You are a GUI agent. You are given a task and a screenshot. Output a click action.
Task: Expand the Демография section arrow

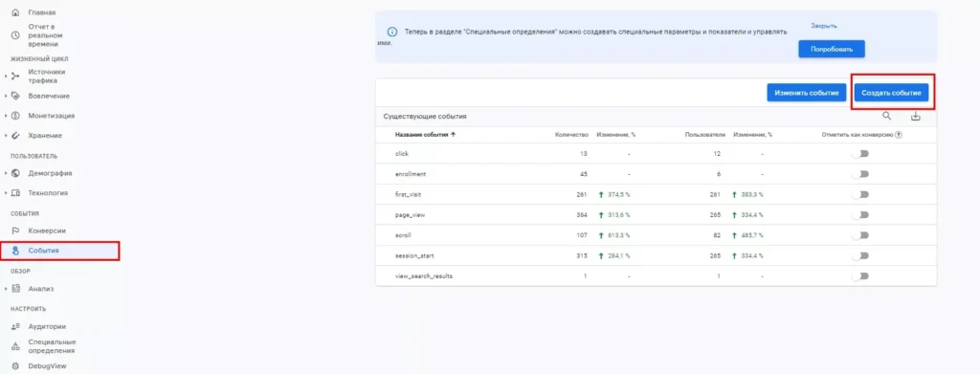(x=6, y=173)
